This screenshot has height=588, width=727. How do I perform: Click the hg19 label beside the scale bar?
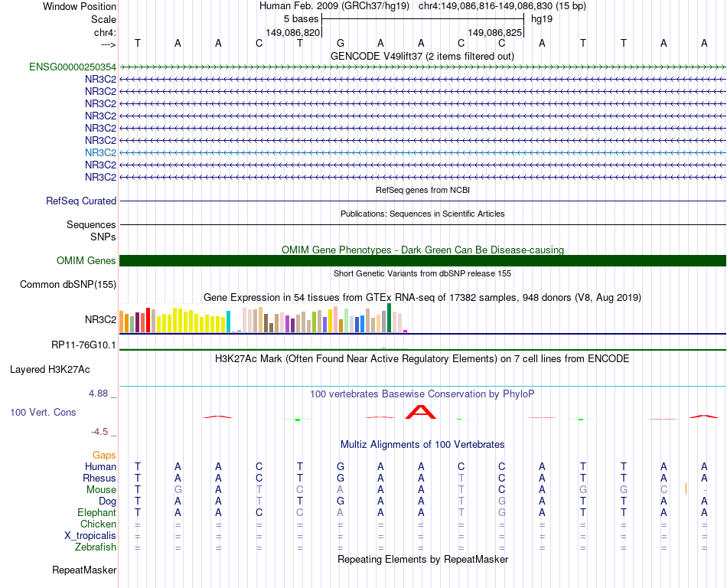point(542,19)
